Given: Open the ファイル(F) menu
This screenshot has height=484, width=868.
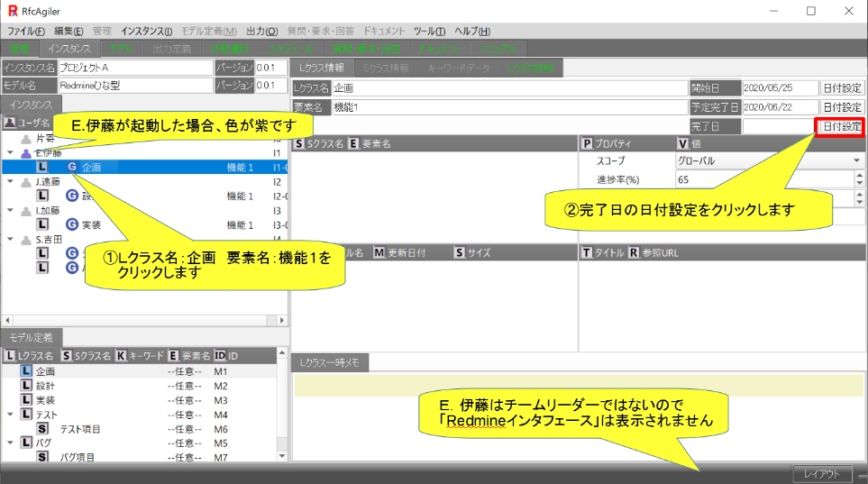Looking at the screenshot, I should [26, 31].
